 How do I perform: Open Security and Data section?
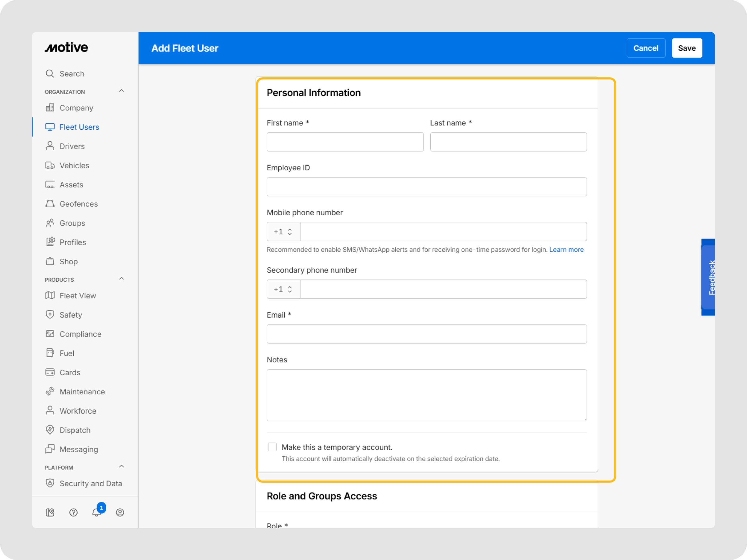[x=90, y=483]
